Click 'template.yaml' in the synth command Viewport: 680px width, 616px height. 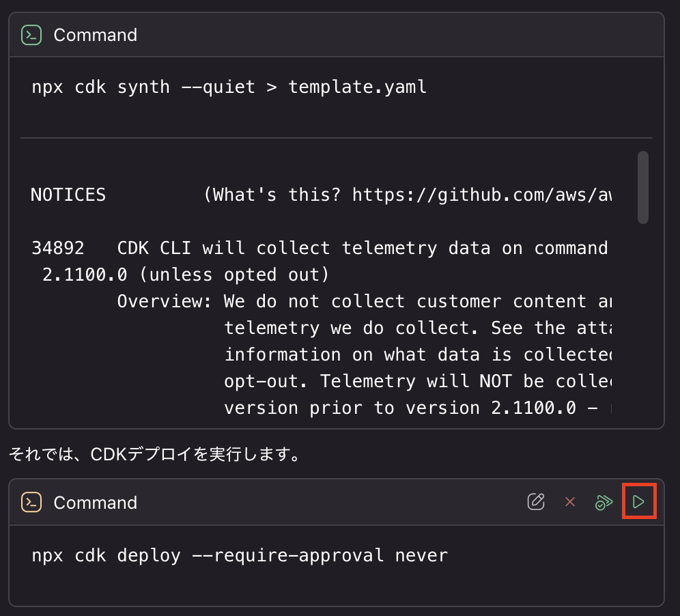(357, 87)
